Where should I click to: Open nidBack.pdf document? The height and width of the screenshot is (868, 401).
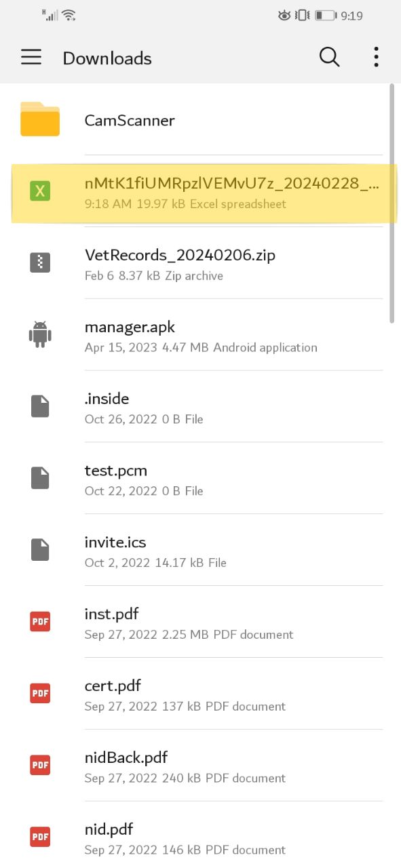(x=200, y=766)
